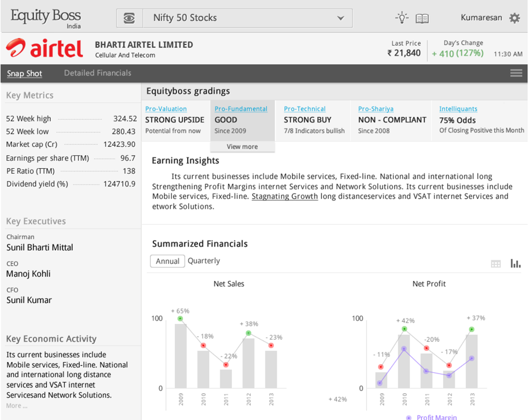Click the 2010 Net Profit green point
529x420 pixels.
coord(404,329)
